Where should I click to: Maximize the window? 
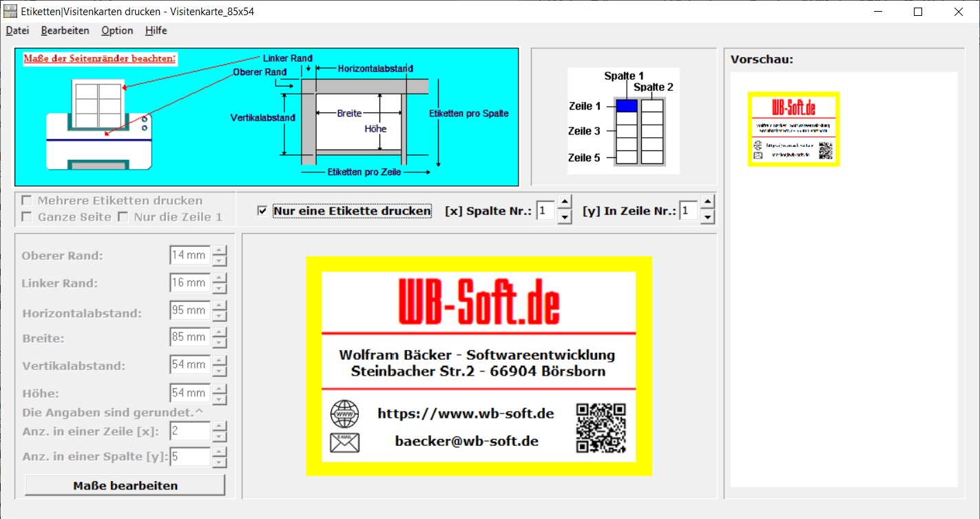917,12
